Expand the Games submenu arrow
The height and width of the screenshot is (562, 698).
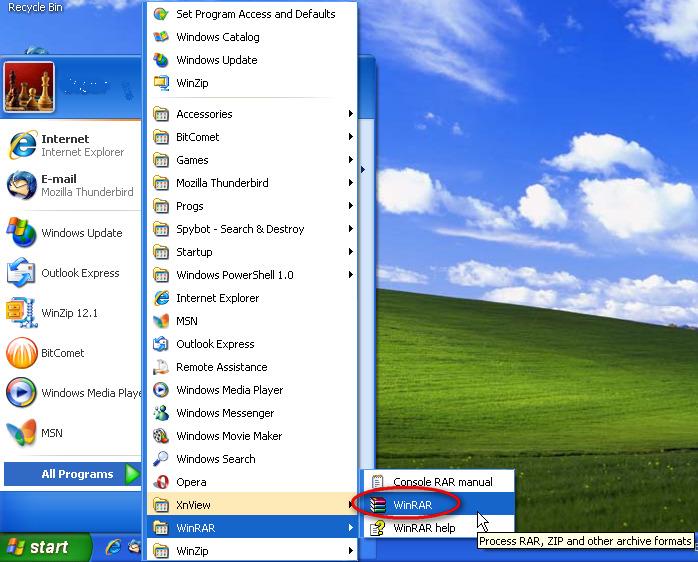point(351,159)
